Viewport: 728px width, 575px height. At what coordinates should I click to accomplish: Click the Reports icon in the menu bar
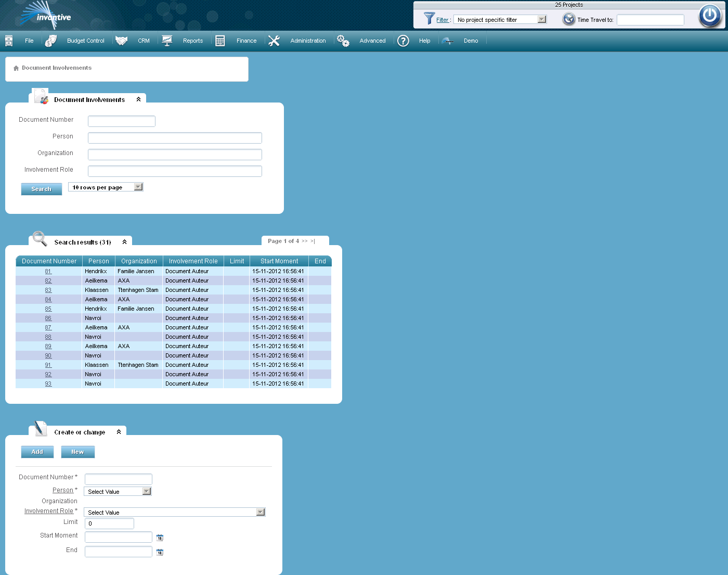click(x=167, y=40)
